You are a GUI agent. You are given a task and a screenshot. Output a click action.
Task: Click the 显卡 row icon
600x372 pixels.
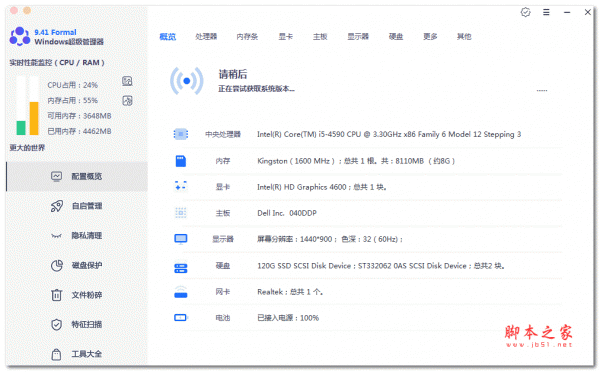[181, 186]
